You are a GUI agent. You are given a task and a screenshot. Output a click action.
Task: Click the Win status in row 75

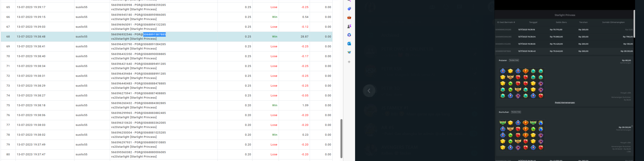275,105
